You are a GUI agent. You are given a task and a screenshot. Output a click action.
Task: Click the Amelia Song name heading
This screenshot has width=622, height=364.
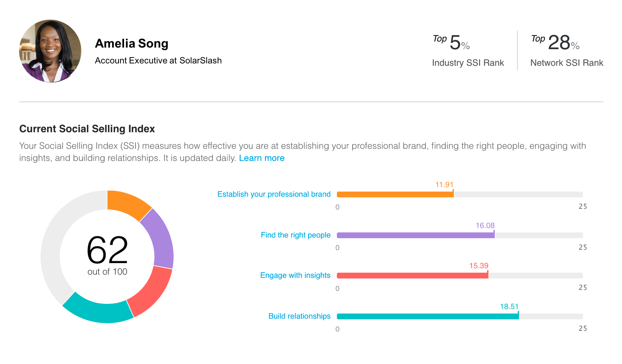132,43
